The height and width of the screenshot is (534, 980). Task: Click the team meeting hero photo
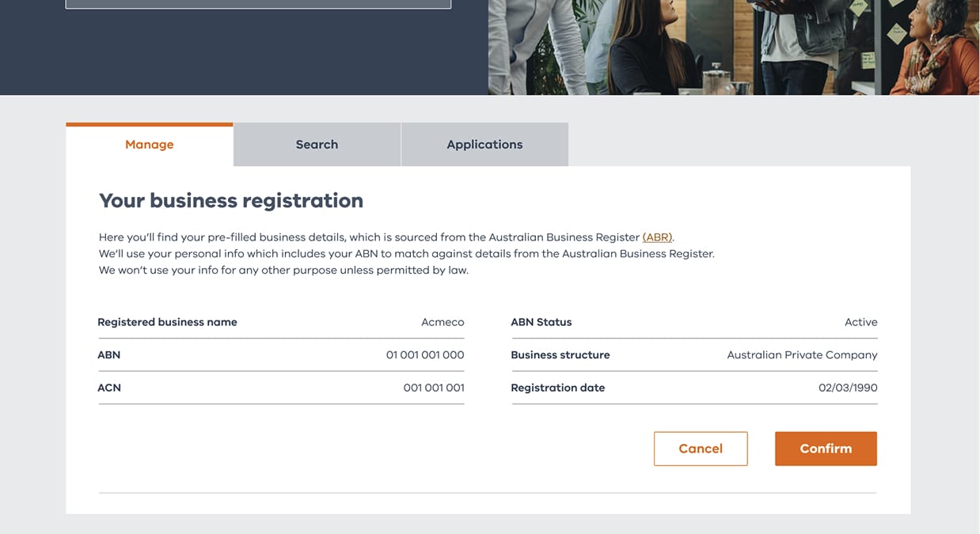point(733,47)
